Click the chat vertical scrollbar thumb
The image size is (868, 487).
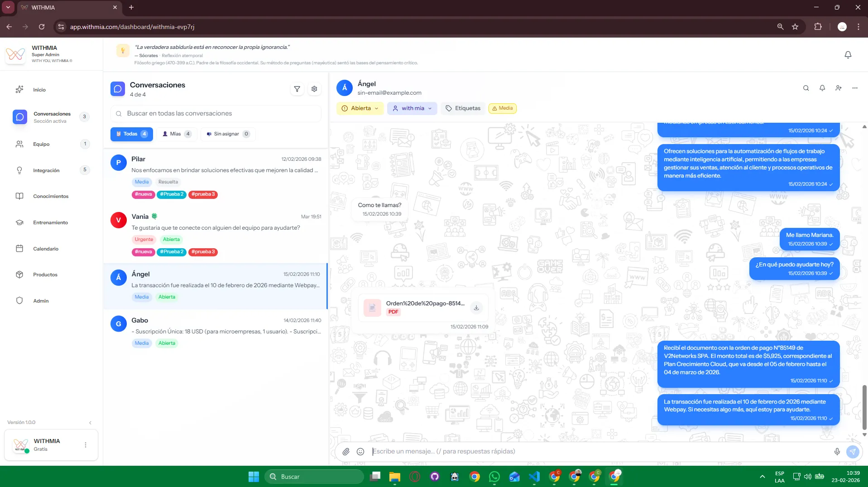pos(864,407)
